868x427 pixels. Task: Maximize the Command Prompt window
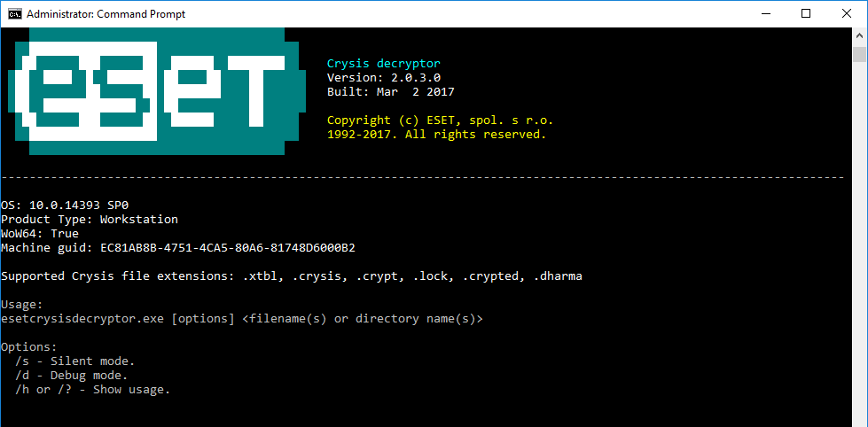click(x=806, y=14)
